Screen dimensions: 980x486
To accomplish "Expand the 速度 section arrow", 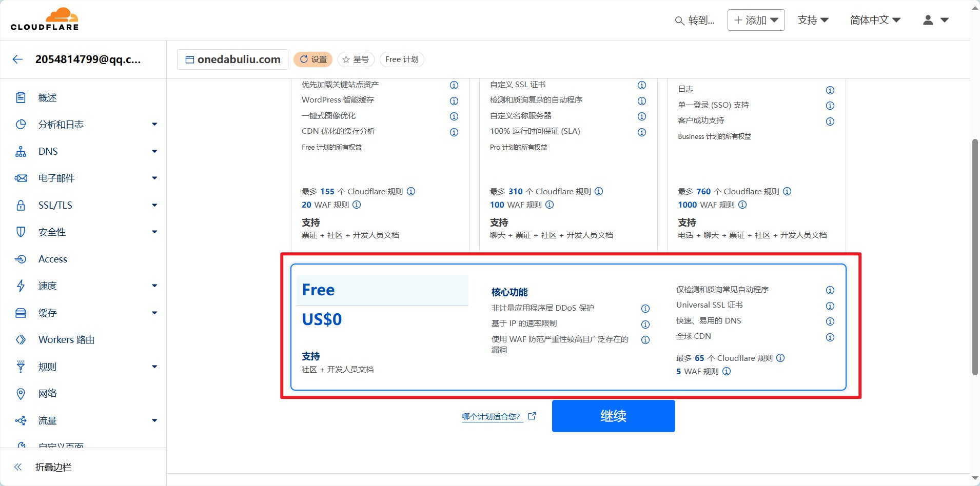I will point(154,286).
